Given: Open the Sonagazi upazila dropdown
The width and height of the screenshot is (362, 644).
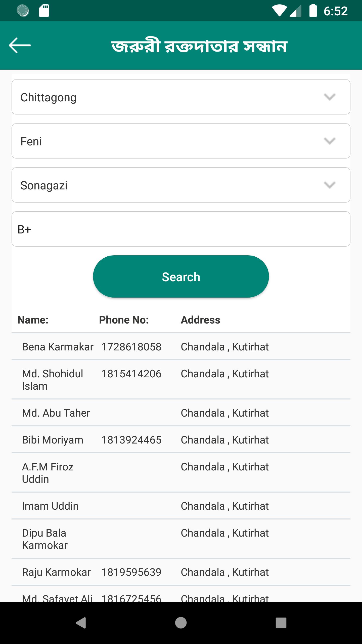Looking at the screenshot, I should [181, 185].
